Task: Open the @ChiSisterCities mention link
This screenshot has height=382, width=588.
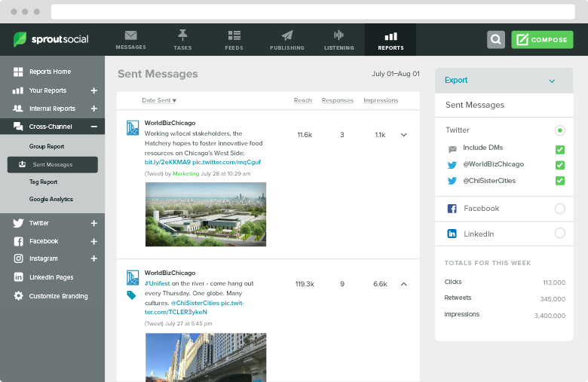Action: (195, 303)
